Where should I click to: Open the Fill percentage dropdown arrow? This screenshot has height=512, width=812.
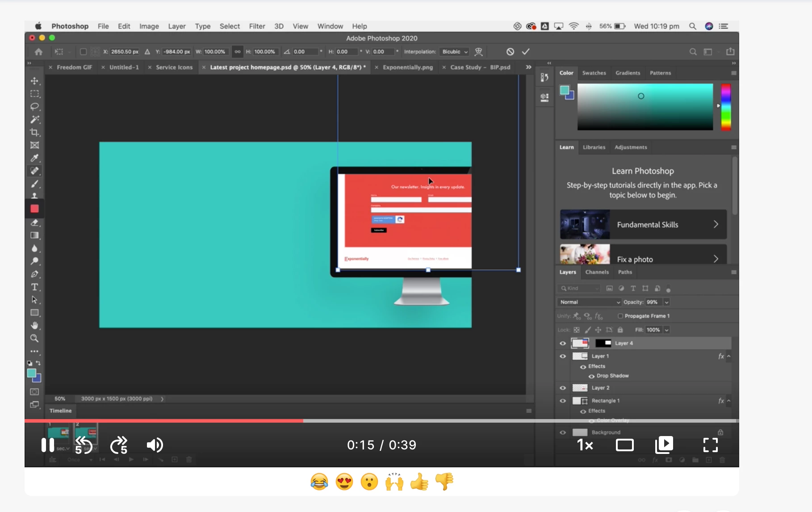pos(666,330)
